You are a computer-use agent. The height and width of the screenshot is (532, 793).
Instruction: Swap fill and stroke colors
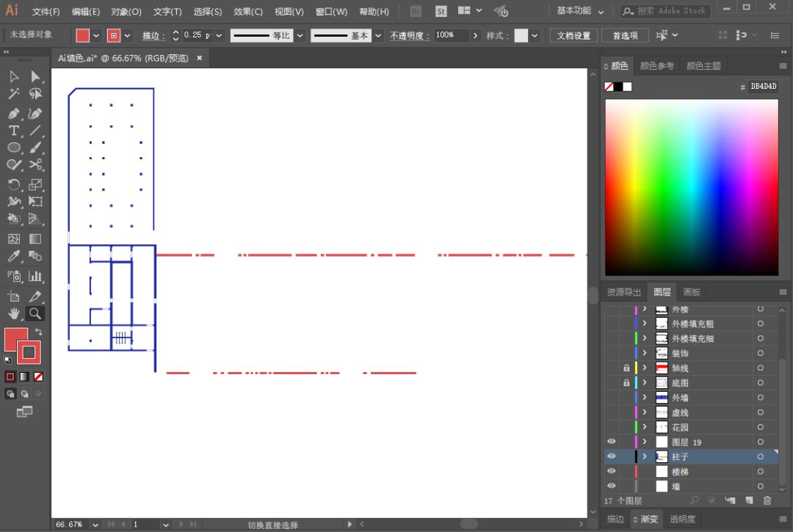[39, 332]
